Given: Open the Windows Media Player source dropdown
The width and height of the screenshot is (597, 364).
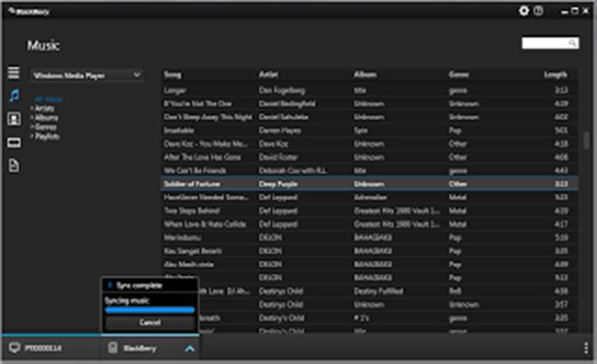Looking at the screenshot, I should (87, 75).
